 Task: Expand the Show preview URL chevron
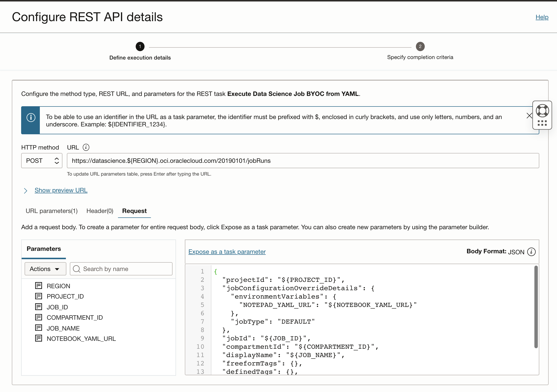click(26, 191)
